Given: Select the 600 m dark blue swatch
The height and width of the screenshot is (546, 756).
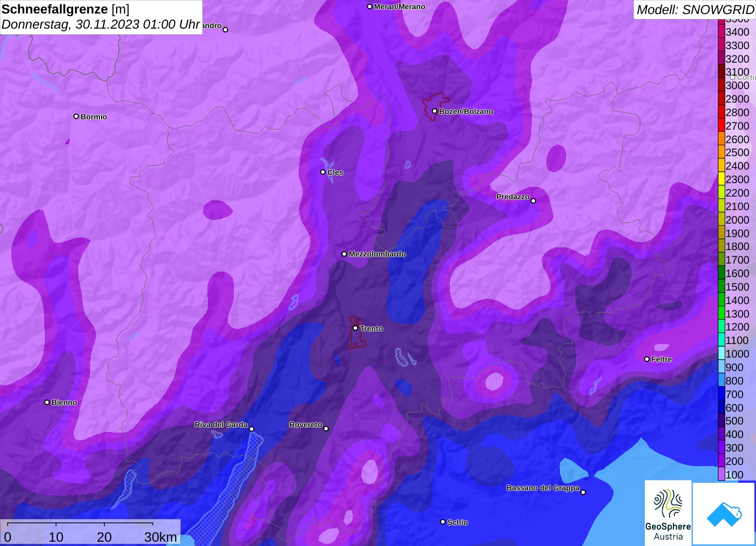Looking at the screenshot, I should [721, 408].
